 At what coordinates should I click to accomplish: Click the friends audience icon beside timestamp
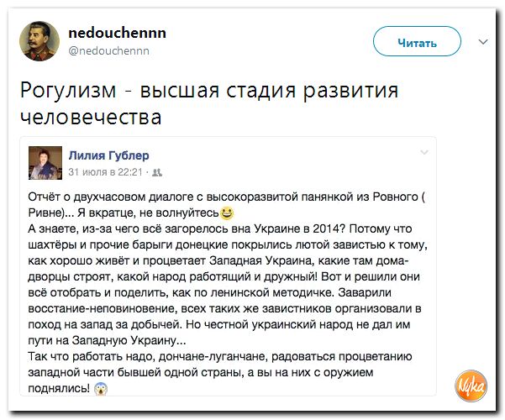click(156, 171)
